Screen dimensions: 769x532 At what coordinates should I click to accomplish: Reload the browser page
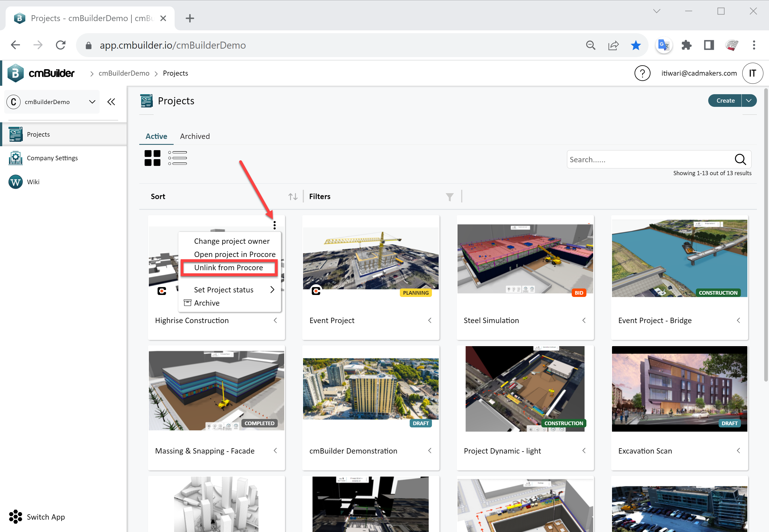(60, 45)
